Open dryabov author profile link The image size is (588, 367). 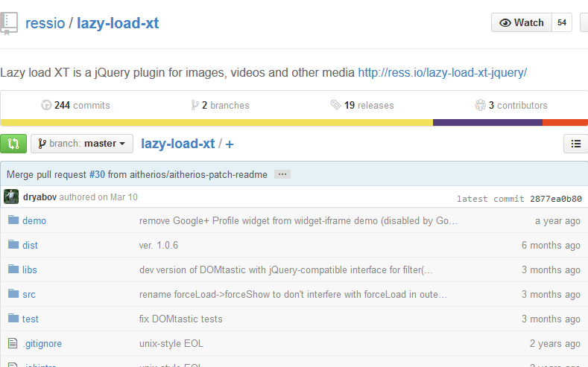click(39, 197)
